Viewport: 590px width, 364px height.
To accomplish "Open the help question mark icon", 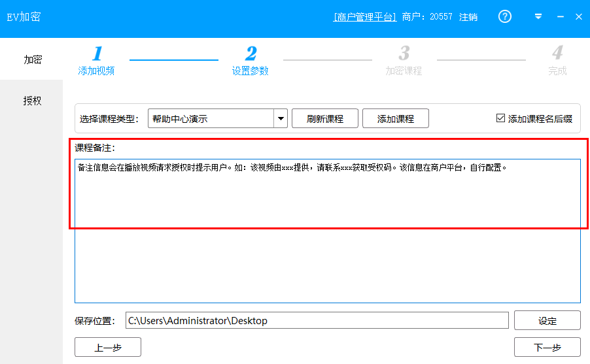I will click(x=505, y=17).
